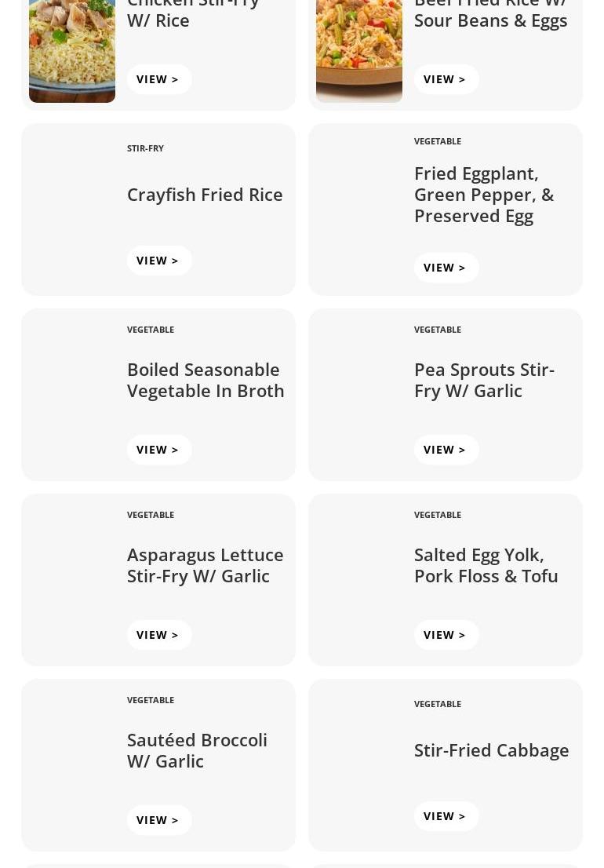The image size is (604, 868).
Task: Open the Boiled Seasonable Vegetable In Broth title
Action: 206,380
